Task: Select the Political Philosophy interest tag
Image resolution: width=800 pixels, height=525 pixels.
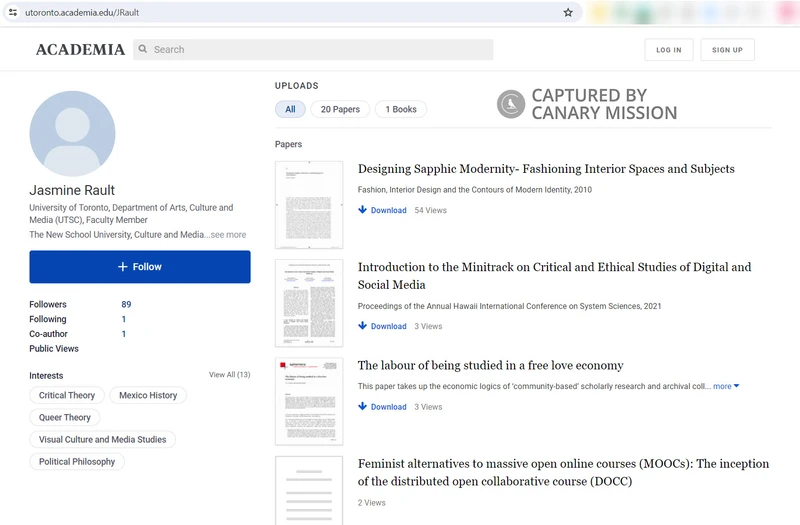Action: 77,462
